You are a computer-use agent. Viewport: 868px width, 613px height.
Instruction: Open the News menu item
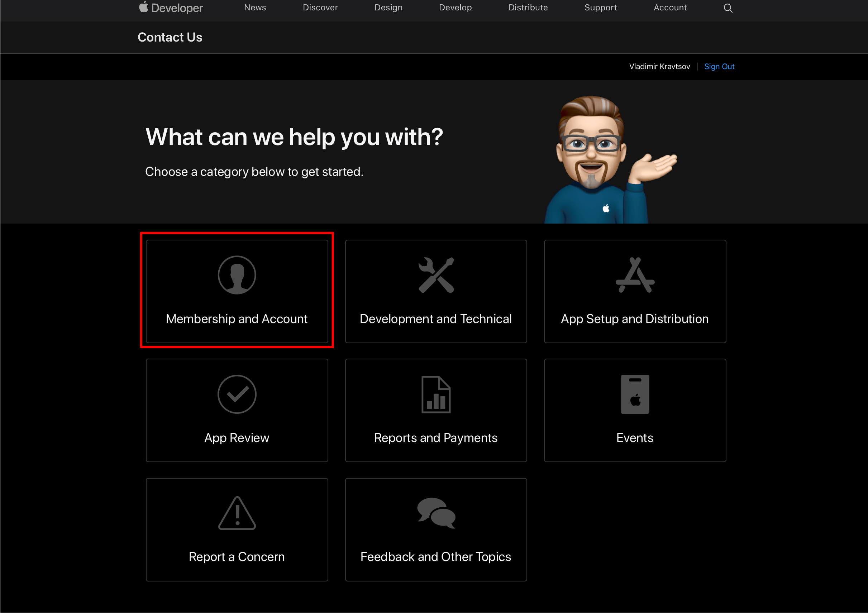(x=255, y=8)
